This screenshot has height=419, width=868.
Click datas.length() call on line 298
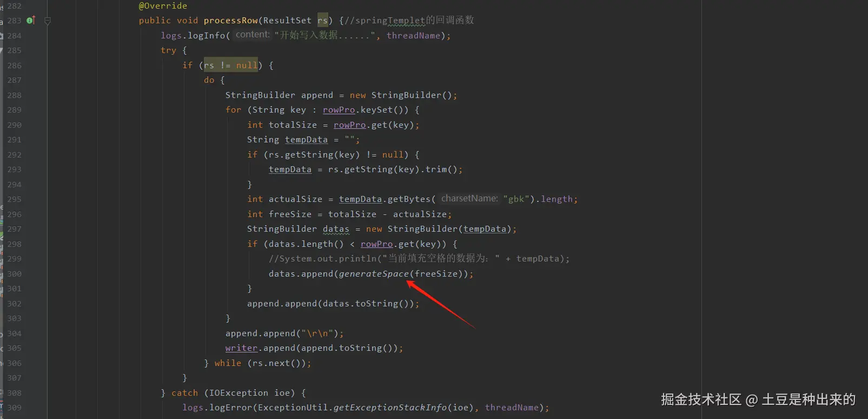click(306, 244)
